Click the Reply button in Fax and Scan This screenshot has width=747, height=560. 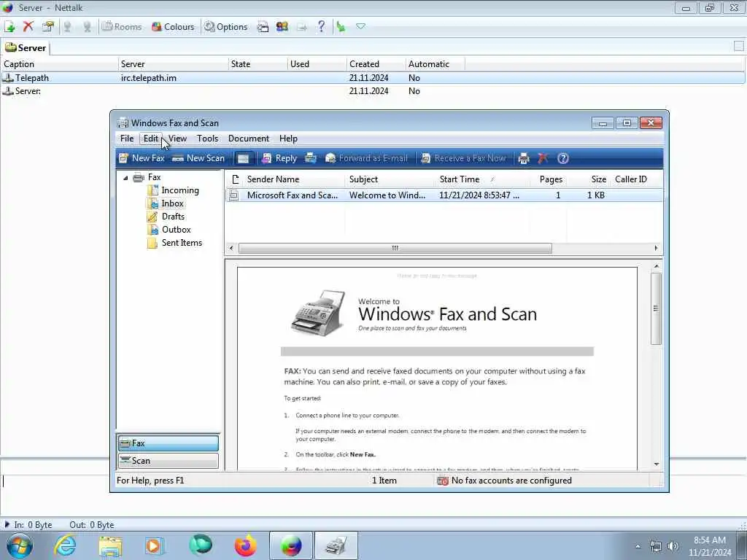pos(279,158)
